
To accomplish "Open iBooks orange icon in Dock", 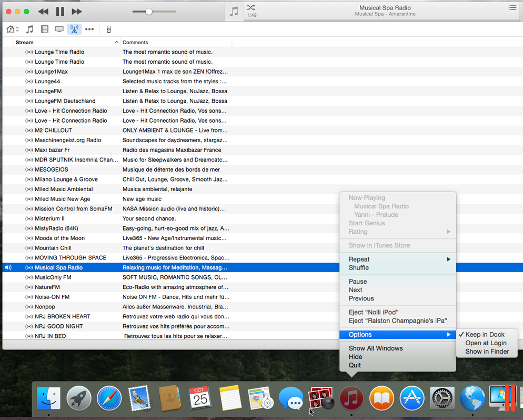I will (x=381, y=398).
